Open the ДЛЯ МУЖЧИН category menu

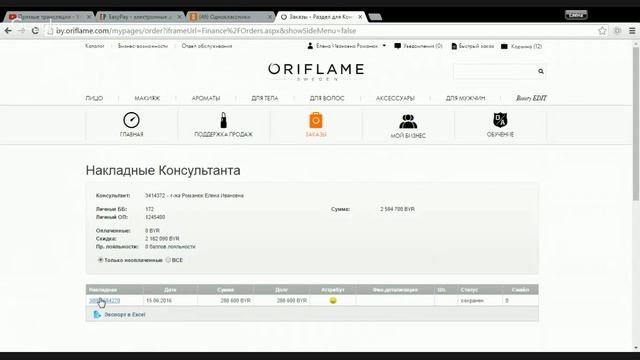pos(465,98)
